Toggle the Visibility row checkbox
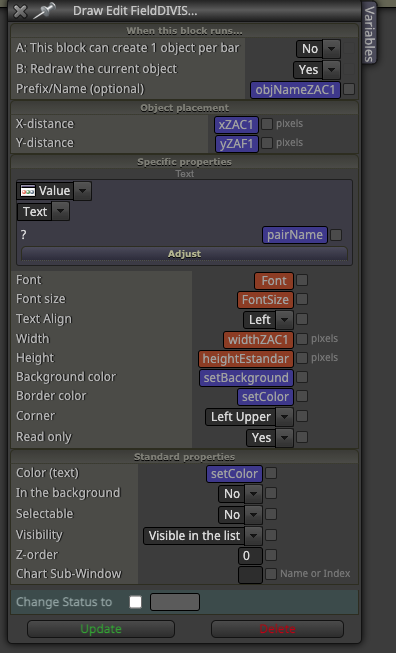The image size is (396, 653). pyautogui.click(x=271, y=535)
